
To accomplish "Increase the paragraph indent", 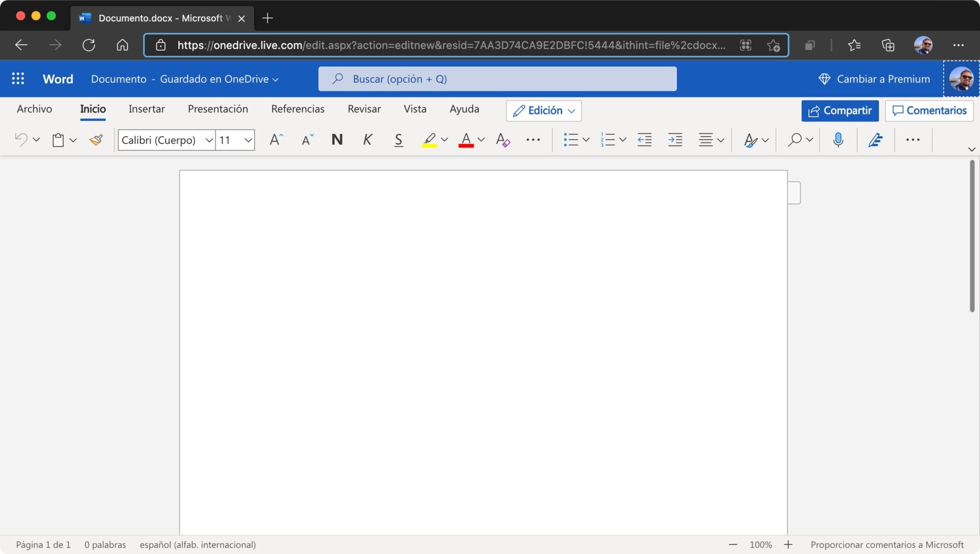I will (x=675, y=140).
